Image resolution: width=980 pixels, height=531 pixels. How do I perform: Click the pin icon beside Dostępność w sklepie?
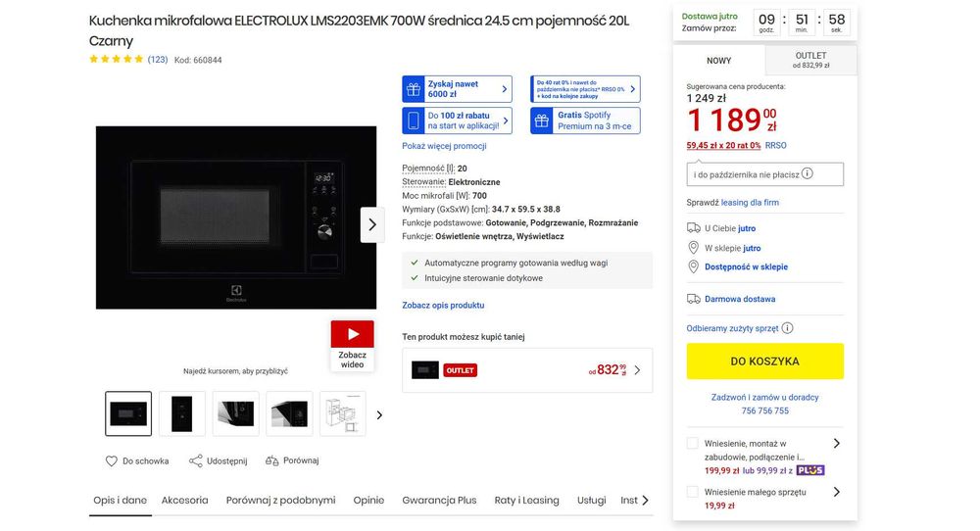coord(693,266)
